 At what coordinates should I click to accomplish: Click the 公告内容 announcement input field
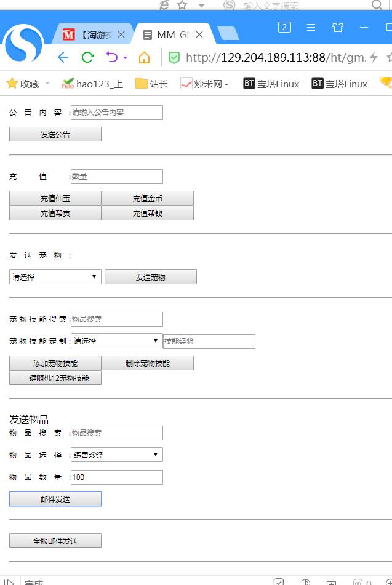click(x=117, y=113)
